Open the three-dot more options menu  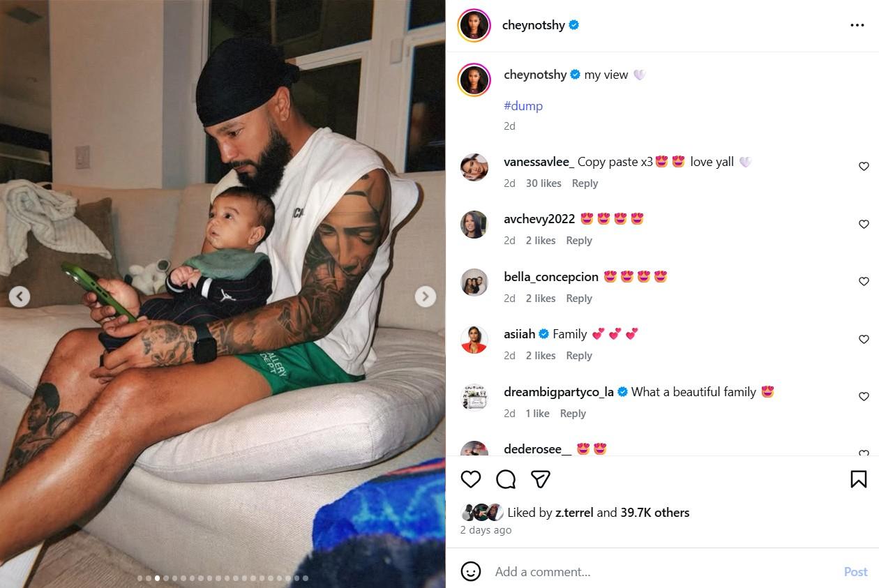click(x=857, y=25)
